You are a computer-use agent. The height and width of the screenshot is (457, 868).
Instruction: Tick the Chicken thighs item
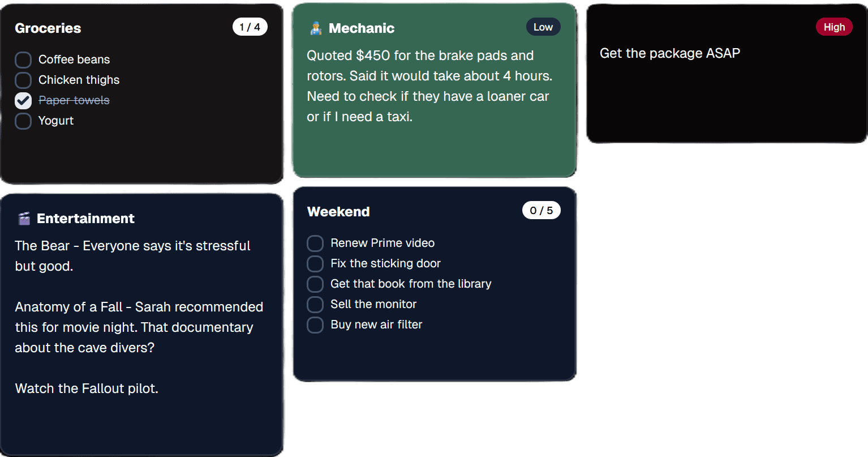click(23, 80)
